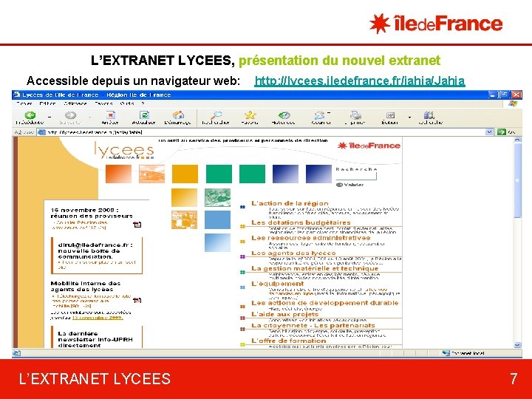Click La dernière newsletter Info-UPRH text
This screenshot has height=399, width=532.
click(x=95, y=339)
